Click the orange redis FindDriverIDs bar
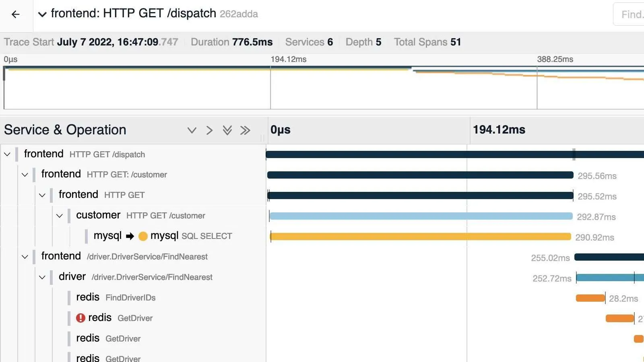The width and height of the screenshot is (644, 362). click(x=590, y=298)
